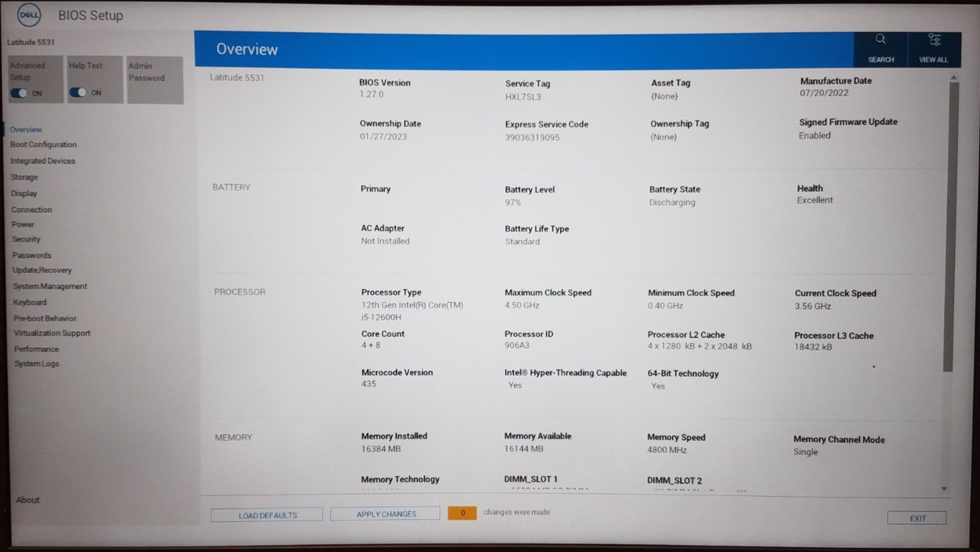Select Connection in the sidebar
This screenshot has height=552, width=980.
click(31, 209)
